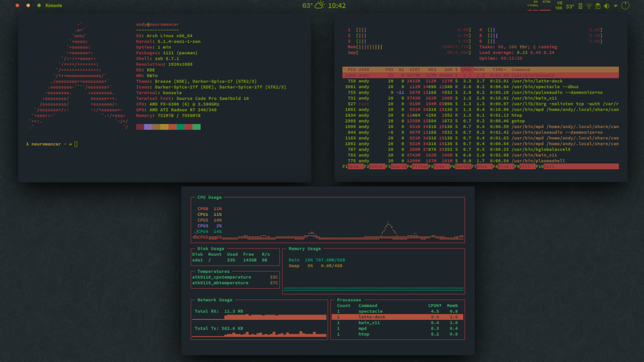
Task: Open the CPU frequency 1.71GHz monitor widget
Action: (533, 5)
